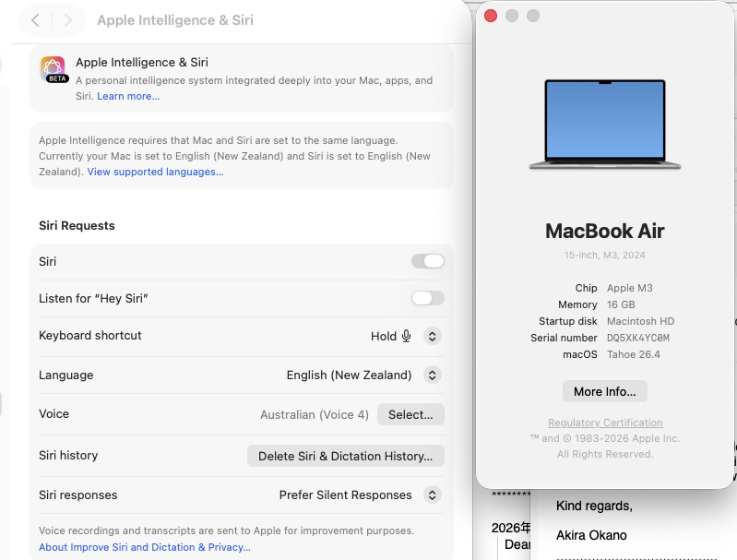Enable Listen for "Hey Siri"
Viewport: 737px width, 560px height.
pos(427,298)
